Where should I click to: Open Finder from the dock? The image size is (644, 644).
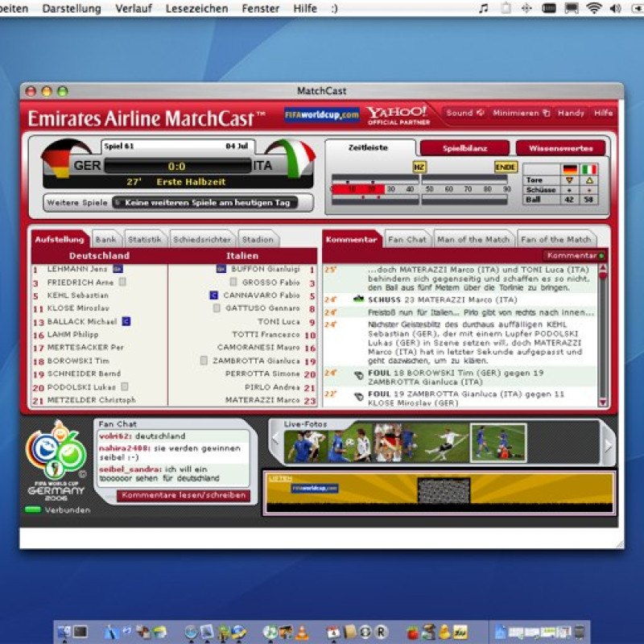[64, 632]
